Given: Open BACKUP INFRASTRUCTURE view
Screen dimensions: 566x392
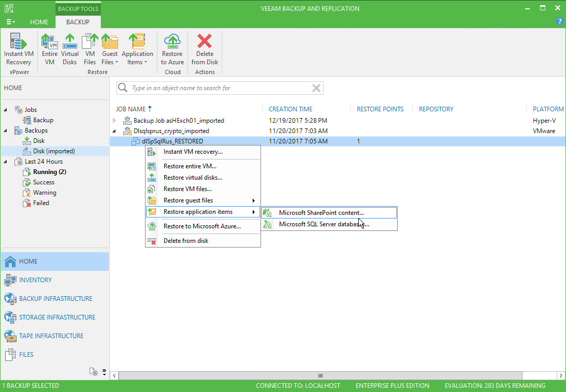Looking at the screenshot, I should pyautogui.click(x=55, y=299).
